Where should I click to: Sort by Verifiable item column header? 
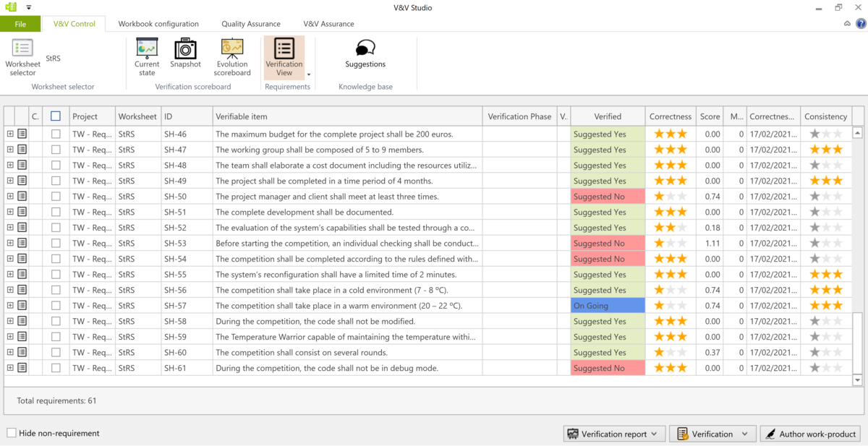347,116
